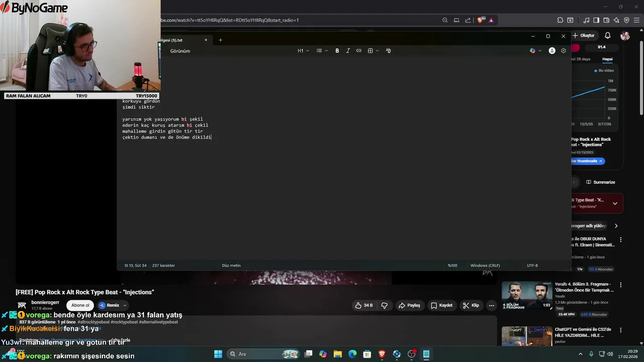Image resolution: width=644 pixels, height=362 pixels.
Task: Open the Notepad table insert dropdown
Action: pos(373,51)
